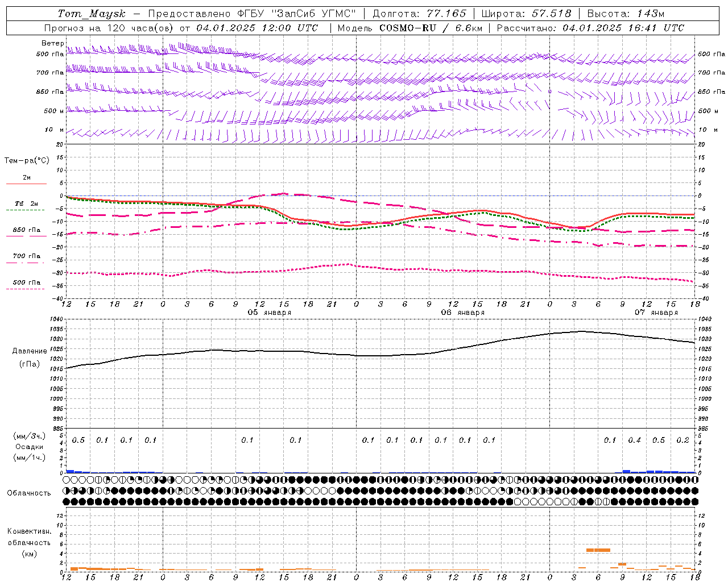Click the 10 м wind level label on the left axis
Image resolution: width=728 pixels, height=582 pixels.
click(55, 130)
